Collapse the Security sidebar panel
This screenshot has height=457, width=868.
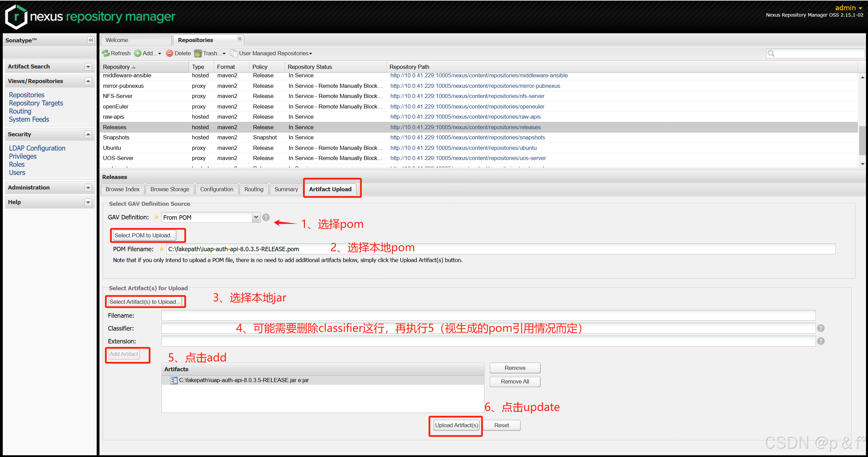pos(88,134)
